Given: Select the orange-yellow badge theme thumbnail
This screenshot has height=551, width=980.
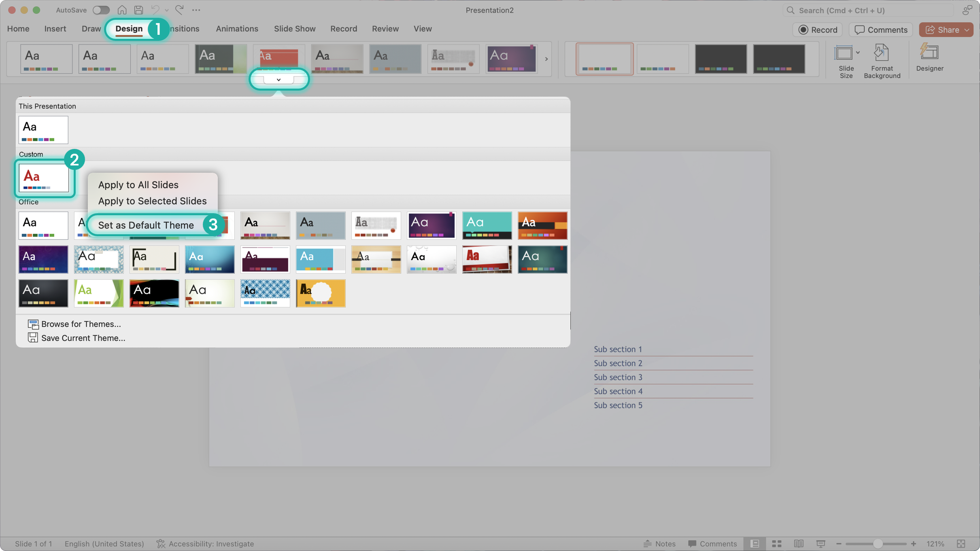Looking at the screenshot, I should pyautogui.click(x=321, y=293).
